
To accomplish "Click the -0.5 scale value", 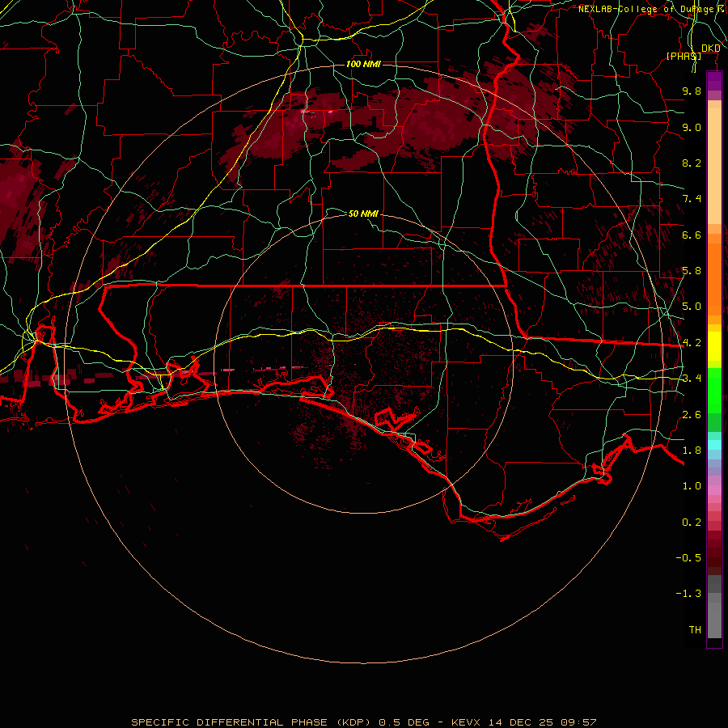I will click(688, 558).
